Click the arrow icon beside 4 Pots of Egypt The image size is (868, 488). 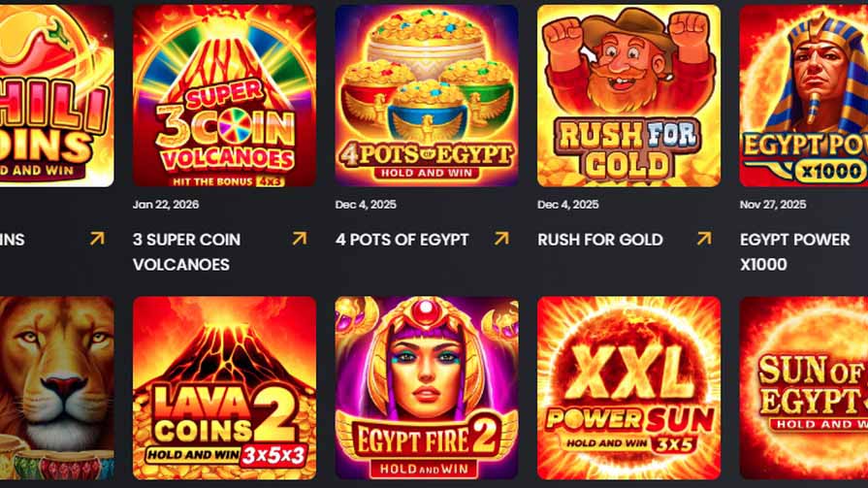click(501, 239)
